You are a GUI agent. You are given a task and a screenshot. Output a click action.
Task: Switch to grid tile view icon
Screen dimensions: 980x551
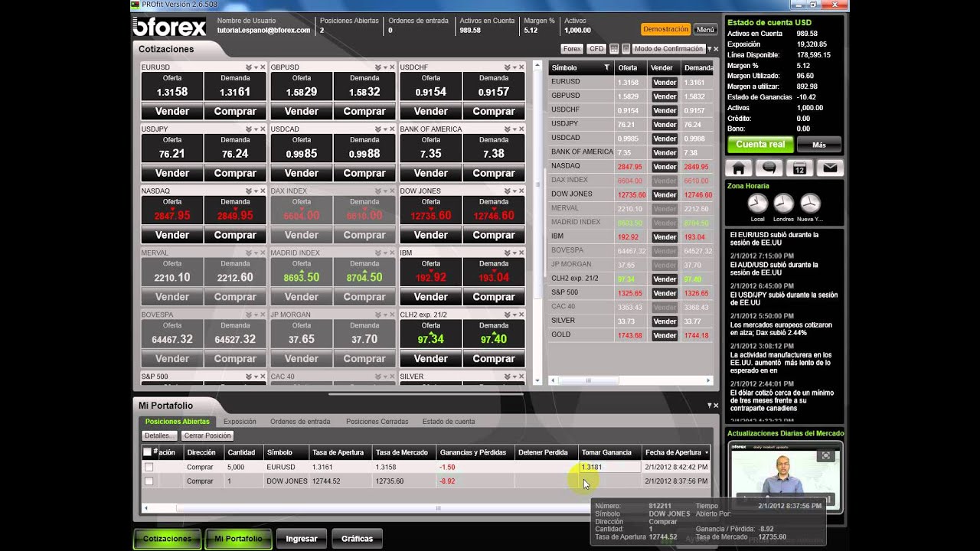coord(616,49)
